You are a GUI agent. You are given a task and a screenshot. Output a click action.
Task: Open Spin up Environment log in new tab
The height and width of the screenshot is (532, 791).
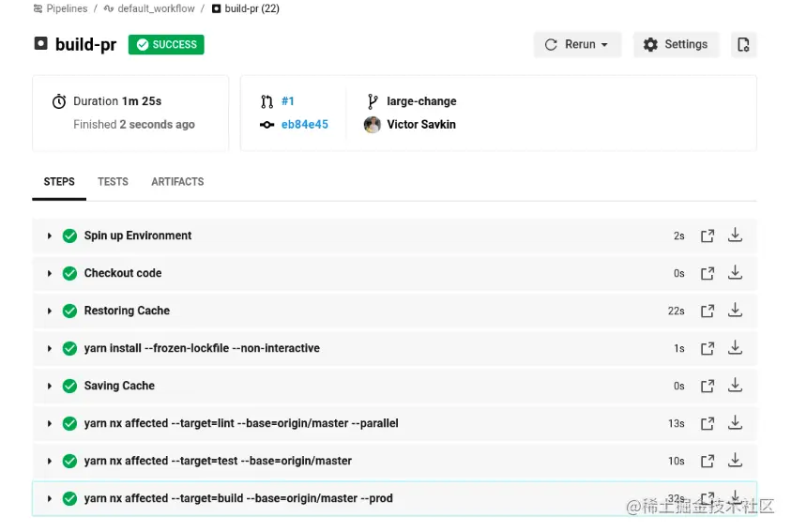tap(707, 236)
